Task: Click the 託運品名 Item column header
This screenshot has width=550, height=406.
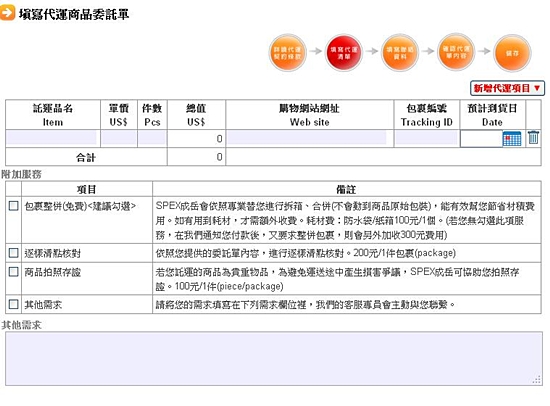Action: (x=53, y=115)
